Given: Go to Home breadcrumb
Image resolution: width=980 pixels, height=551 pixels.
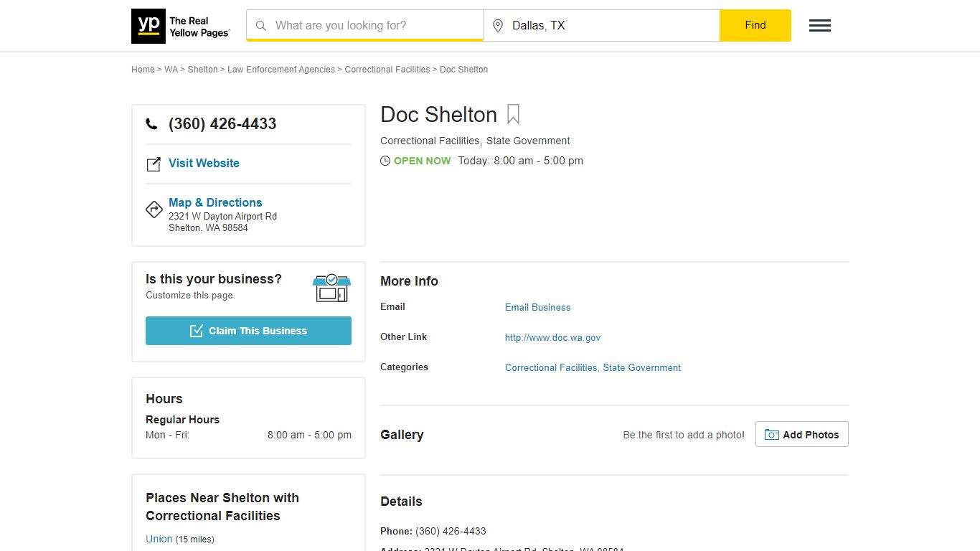Looking at the screenshot, I should [x=143, y=70].
